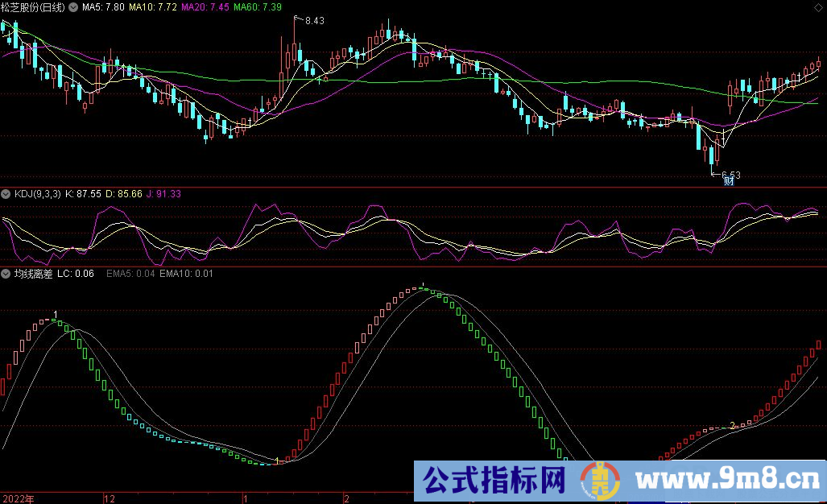Click the 12 month marker on timeline
This screenshot has height=504, width=827.
click(x=110, y=498)
